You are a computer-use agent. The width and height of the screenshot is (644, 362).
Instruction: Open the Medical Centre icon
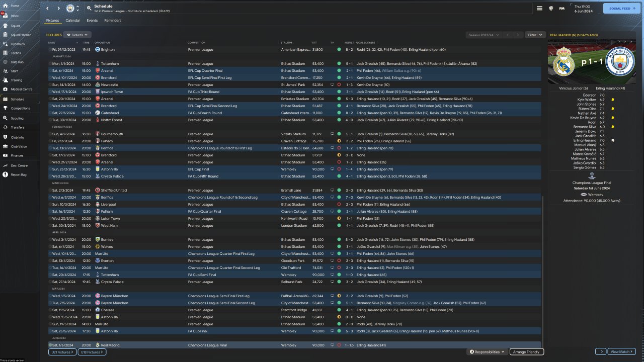[5, 89]
